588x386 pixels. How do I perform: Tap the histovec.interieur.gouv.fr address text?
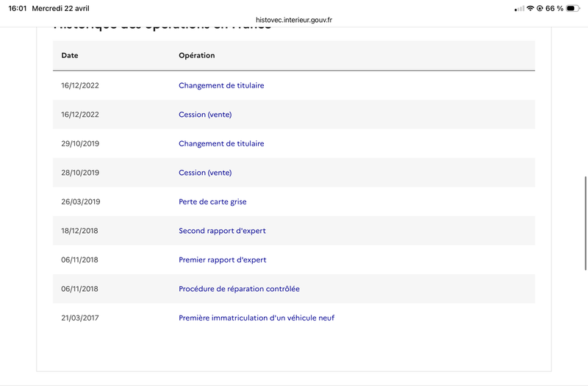pos(294,20)
